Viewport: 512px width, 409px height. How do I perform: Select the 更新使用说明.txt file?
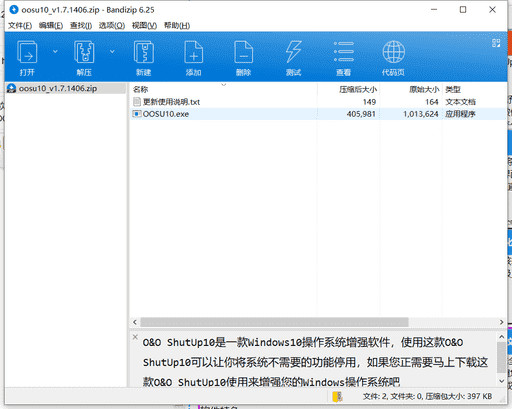pyautogui.click(x=171, y=102)
